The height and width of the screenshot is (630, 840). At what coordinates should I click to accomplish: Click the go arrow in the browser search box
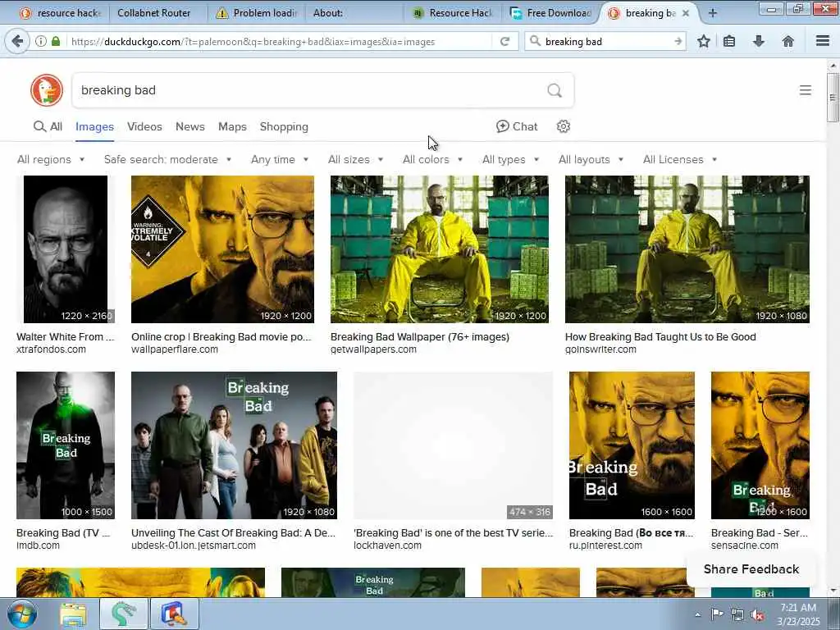[678, 41]
